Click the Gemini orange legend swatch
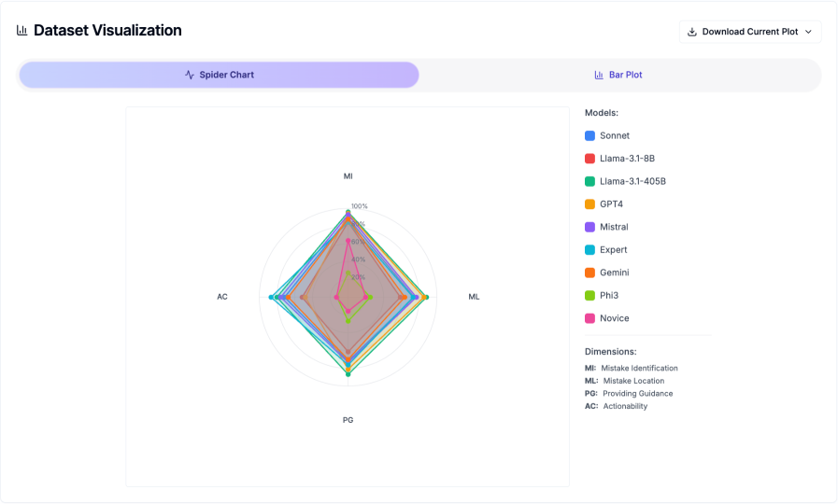This screenshot has height=504, width=838. (590, 273)
